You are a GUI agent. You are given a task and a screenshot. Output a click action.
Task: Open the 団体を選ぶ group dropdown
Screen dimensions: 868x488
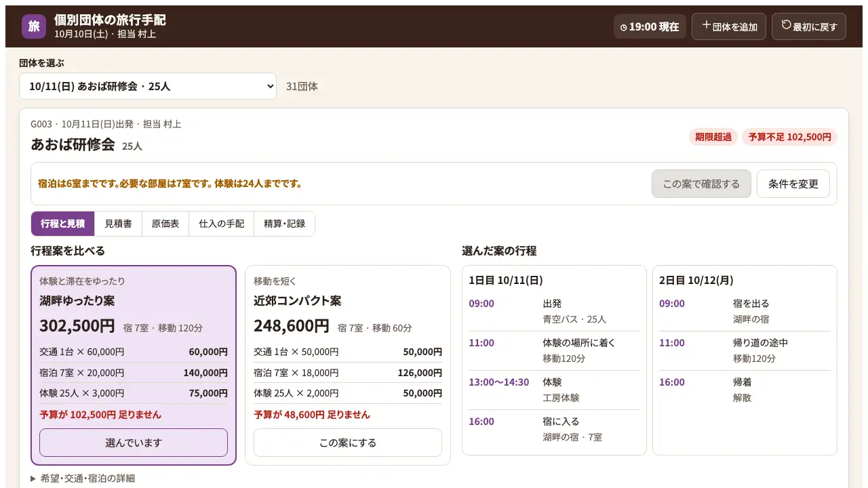click(148, 86)
